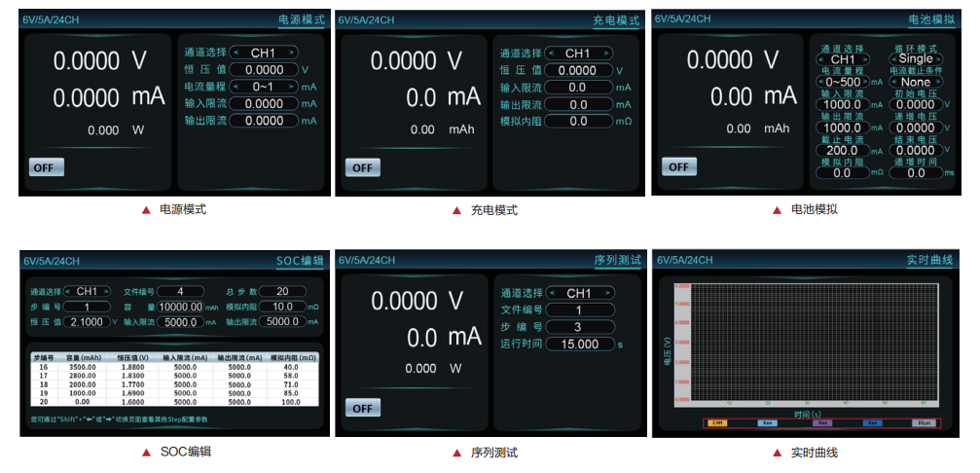Screen dimensions: 980x473
Task: Select the 充电模式 title tab
Action: (615, 19)
